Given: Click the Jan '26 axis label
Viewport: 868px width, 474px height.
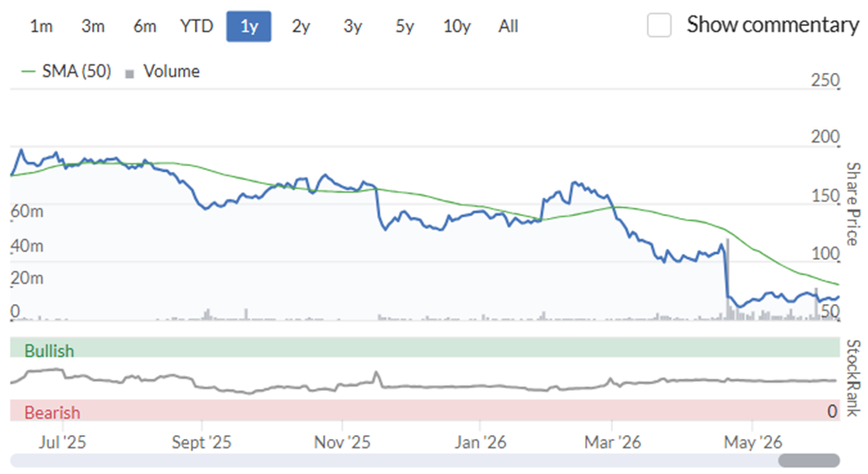Looking at the screenshot, I should (x=480, y=442).
